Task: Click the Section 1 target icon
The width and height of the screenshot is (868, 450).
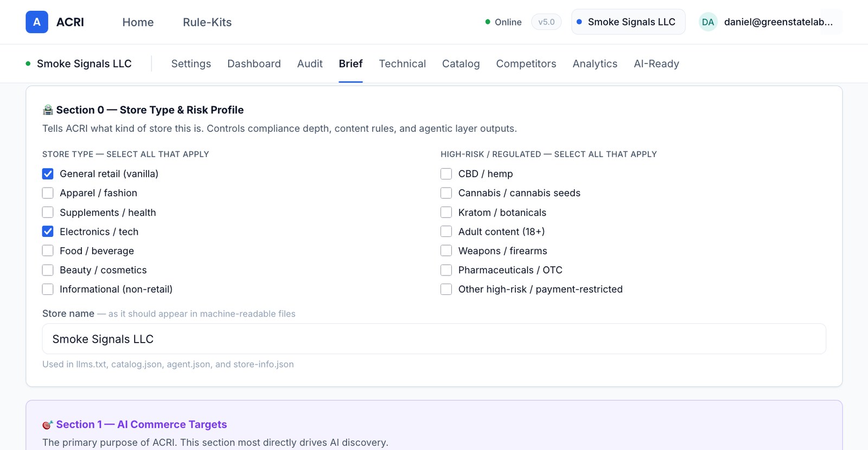Action: click(x=48, y=425)
